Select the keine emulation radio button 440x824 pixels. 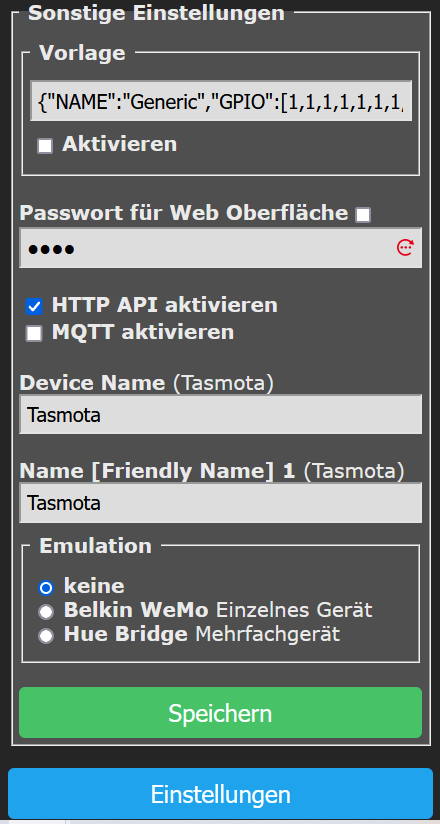pyautogui.click(x=46, y=588)
